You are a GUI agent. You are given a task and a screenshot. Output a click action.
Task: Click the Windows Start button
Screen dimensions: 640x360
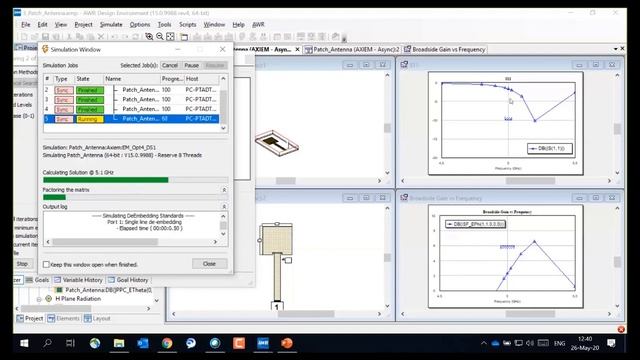(x=24, y=343)
